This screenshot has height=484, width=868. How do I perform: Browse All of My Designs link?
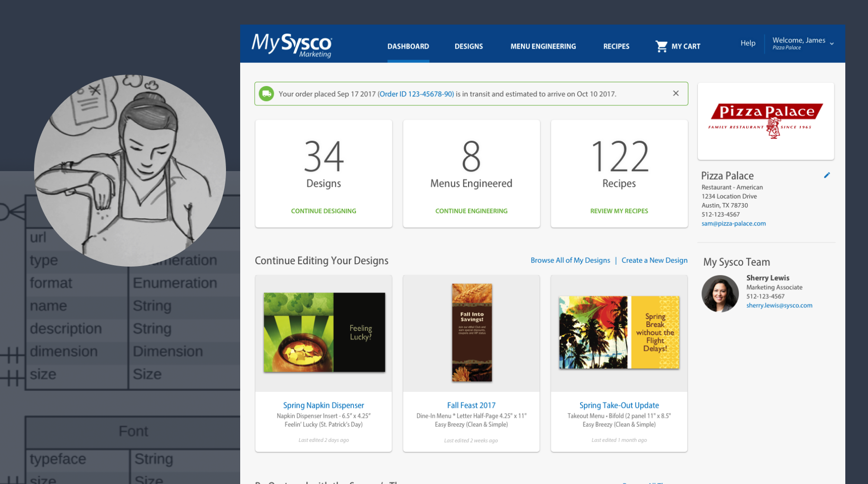(x=570, y=260)
